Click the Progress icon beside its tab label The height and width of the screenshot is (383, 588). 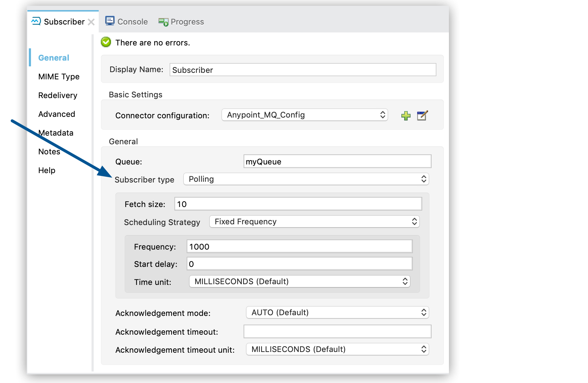coord(163,22)
